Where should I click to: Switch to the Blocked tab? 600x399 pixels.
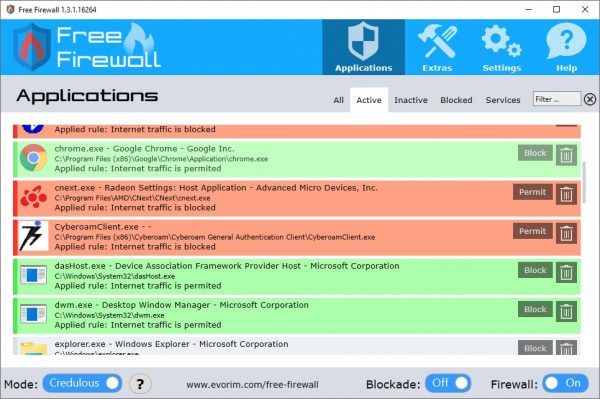coord(456,100)
